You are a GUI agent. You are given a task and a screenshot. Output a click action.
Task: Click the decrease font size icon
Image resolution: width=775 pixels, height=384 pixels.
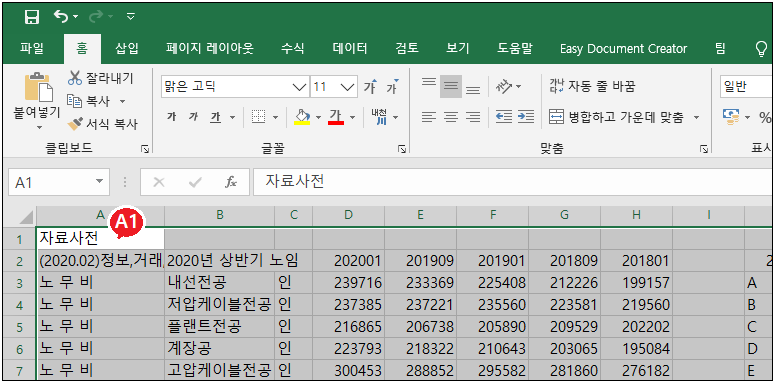coord(392,86)
